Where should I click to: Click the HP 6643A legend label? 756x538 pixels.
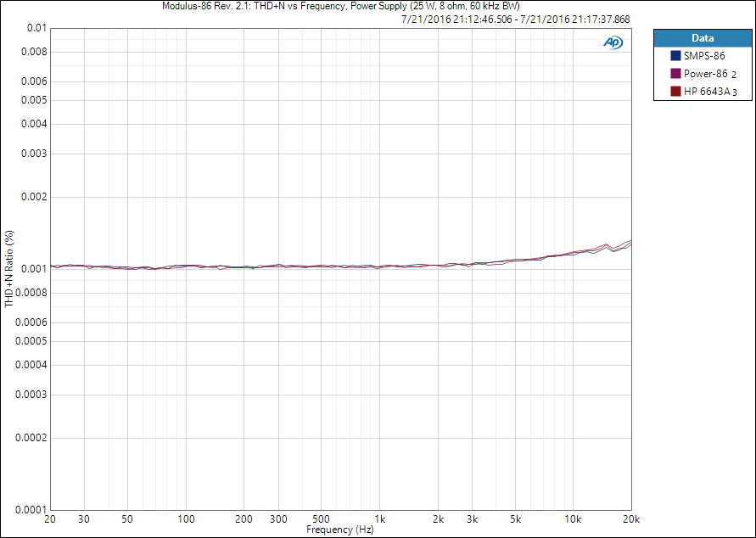coord(707,91)
